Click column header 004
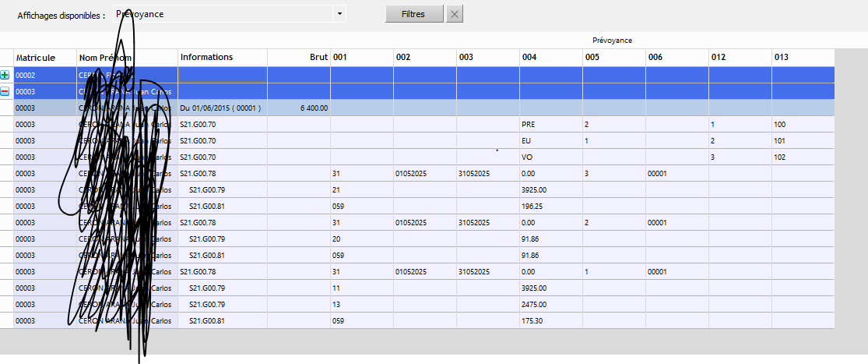The image size is (868, 364). [551, 58]
